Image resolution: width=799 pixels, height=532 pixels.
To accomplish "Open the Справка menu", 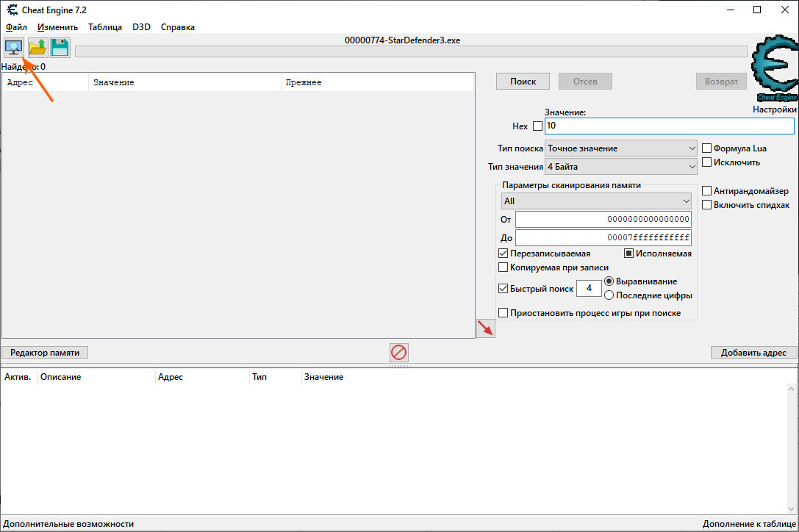I will [x=177, y=27].
